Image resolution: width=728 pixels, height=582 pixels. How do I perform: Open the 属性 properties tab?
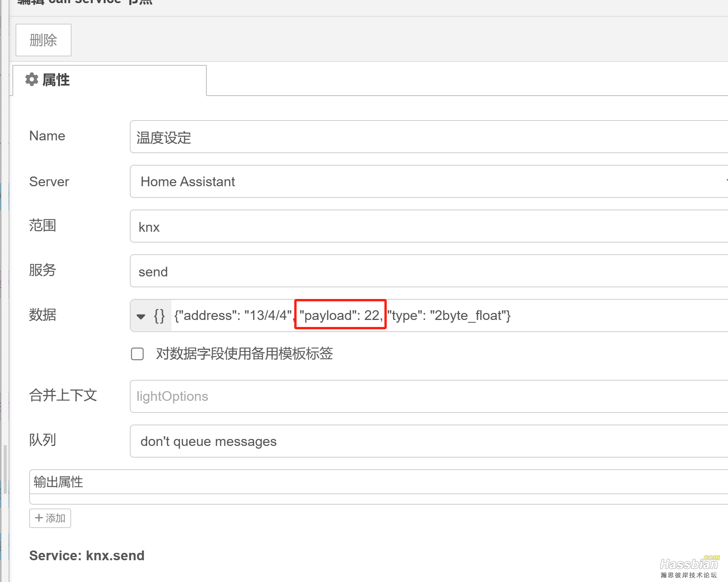pos(110,80)
